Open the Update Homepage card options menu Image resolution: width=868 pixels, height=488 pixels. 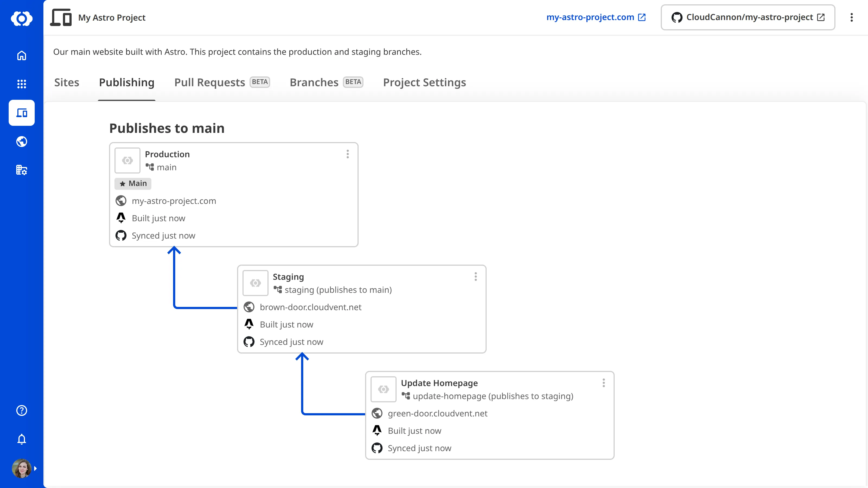[604, 383]
